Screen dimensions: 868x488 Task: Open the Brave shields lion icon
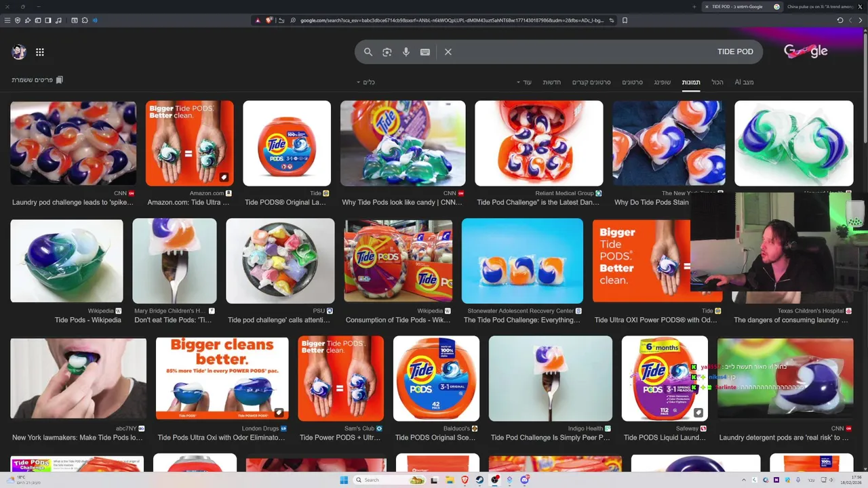coord(269,20)
